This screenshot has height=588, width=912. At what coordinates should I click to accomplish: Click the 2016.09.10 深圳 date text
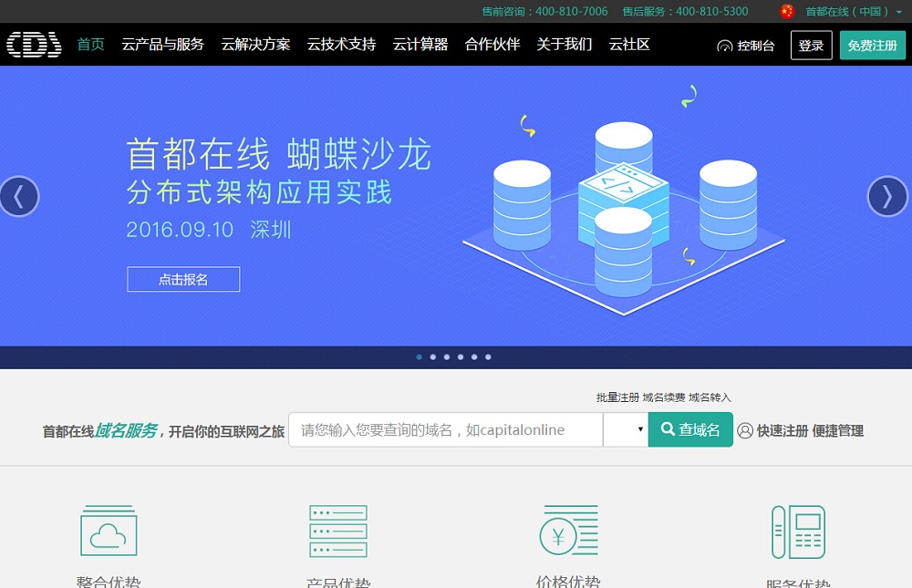[209, 230]
